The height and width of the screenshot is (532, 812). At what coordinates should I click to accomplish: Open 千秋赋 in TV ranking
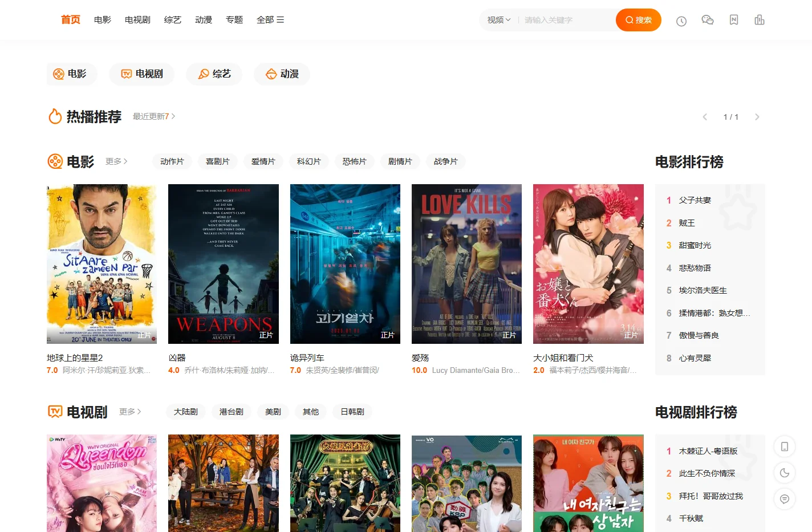[691, 518]
